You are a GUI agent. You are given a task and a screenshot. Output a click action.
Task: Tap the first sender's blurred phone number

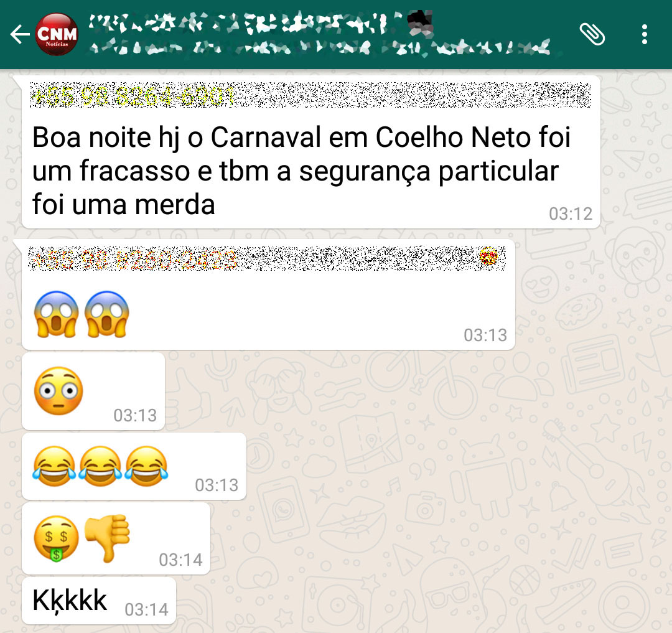[x=133, y=96]
